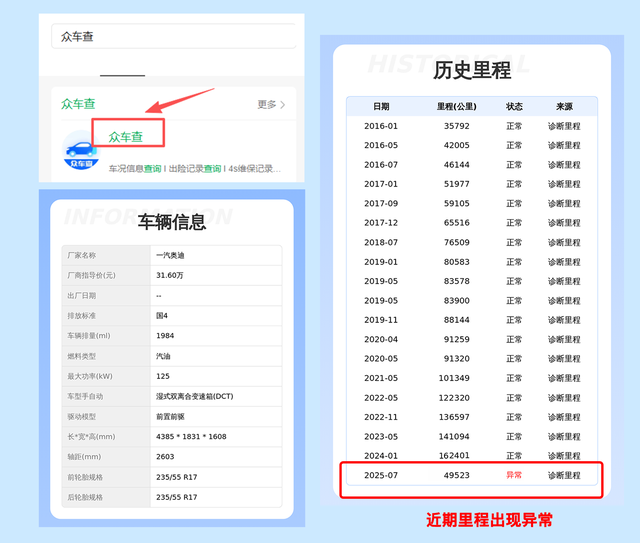Screen dimensions: 640x543
Task: Click the 80583 mileage cell
Action: tap(457, 262)
